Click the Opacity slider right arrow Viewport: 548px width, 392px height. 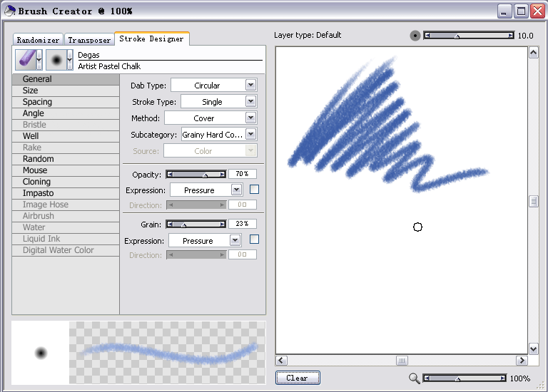click(x=223, y=174)
